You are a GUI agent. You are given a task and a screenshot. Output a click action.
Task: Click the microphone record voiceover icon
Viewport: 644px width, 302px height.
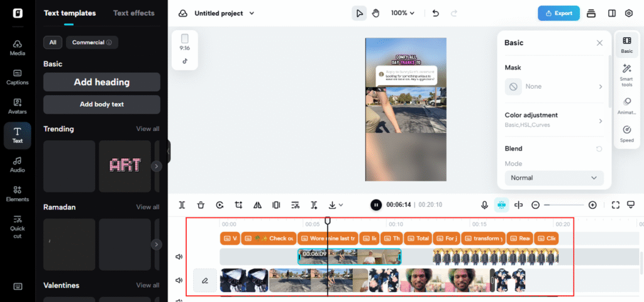pos(484,204)
